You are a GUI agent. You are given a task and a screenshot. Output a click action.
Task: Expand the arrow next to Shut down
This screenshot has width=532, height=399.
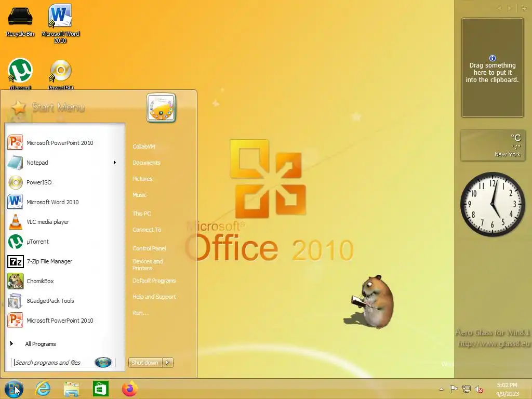[168, 363]
